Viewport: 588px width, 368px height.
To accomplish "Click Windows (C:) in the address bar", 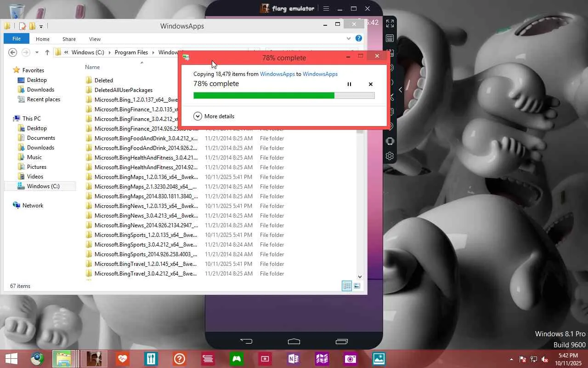I will click(87, 52).
